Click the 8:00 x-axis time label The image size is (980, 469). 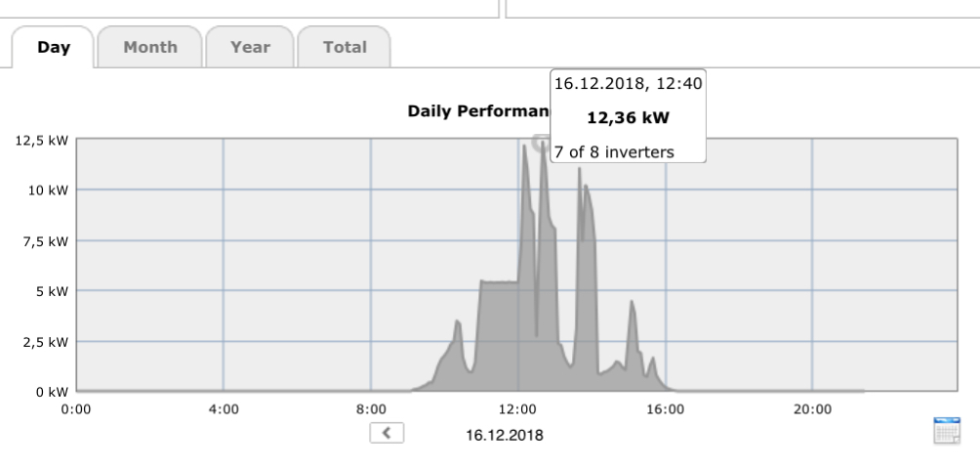371,408
